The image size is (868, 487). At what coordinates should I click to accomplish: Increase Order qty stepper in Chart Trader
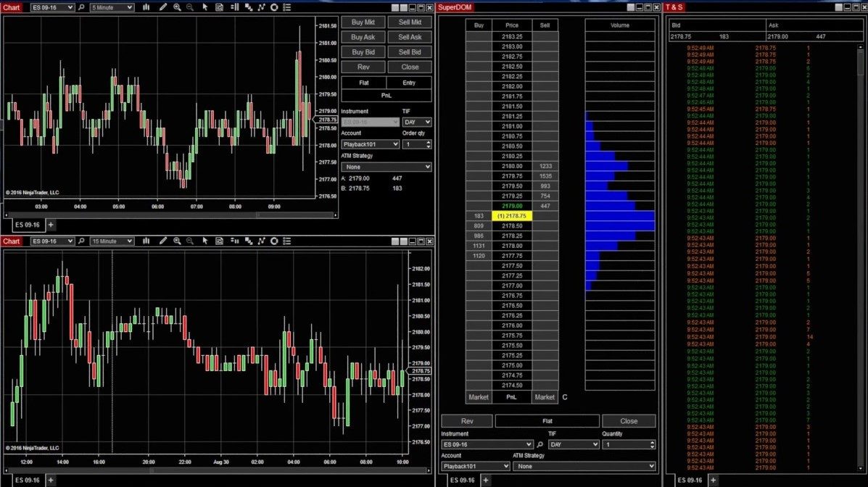[429, 141]
